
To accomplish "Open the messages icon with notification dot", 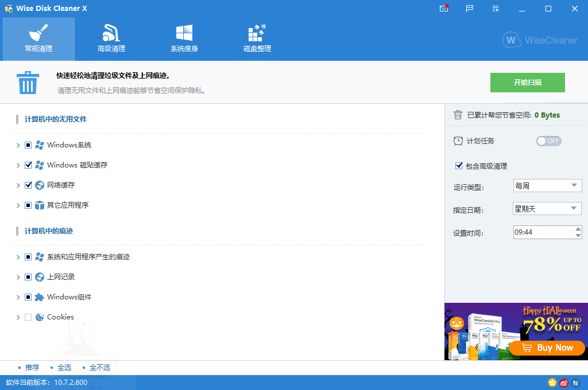I will click(x=443, y=9).
